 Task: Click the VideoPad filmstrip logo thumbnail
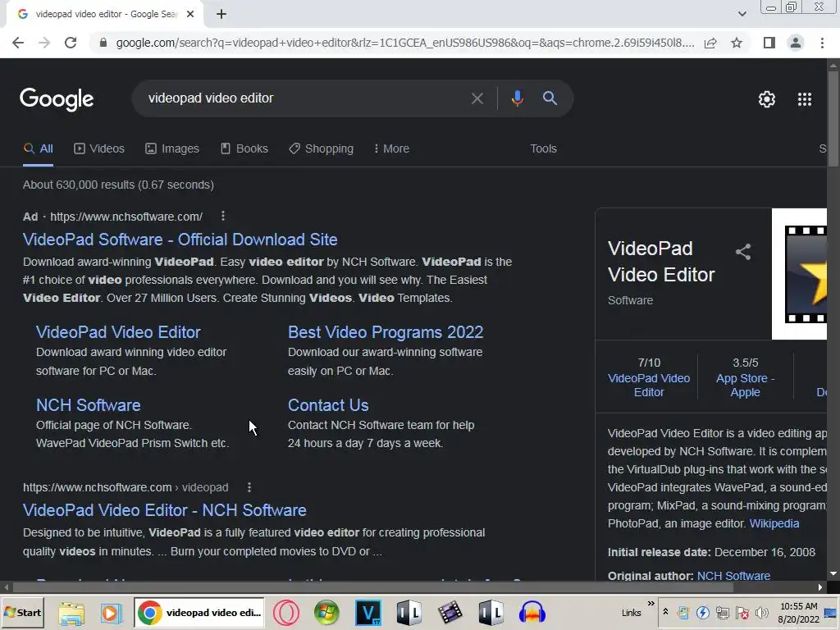point(799,274)
